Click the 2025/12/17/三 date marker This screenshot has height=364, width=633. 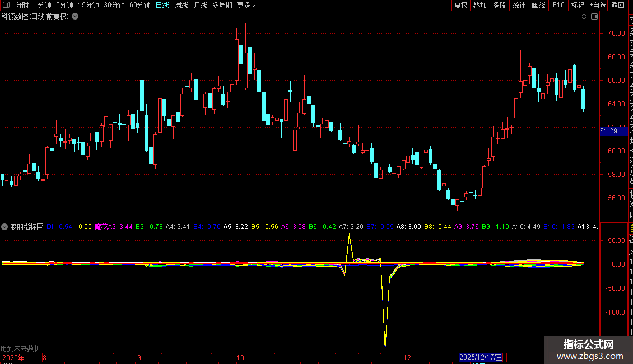coord(481,357)
